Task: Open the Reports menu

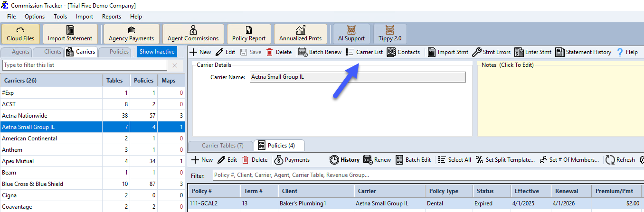Action: coord(112,17)
